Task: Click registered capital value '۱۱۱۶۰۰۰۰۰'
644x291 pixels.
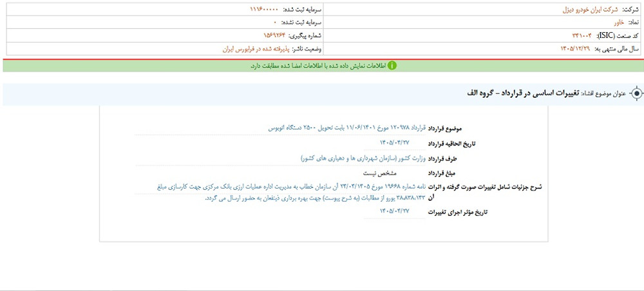Action: pyautogui.click(x=264, y=10)
